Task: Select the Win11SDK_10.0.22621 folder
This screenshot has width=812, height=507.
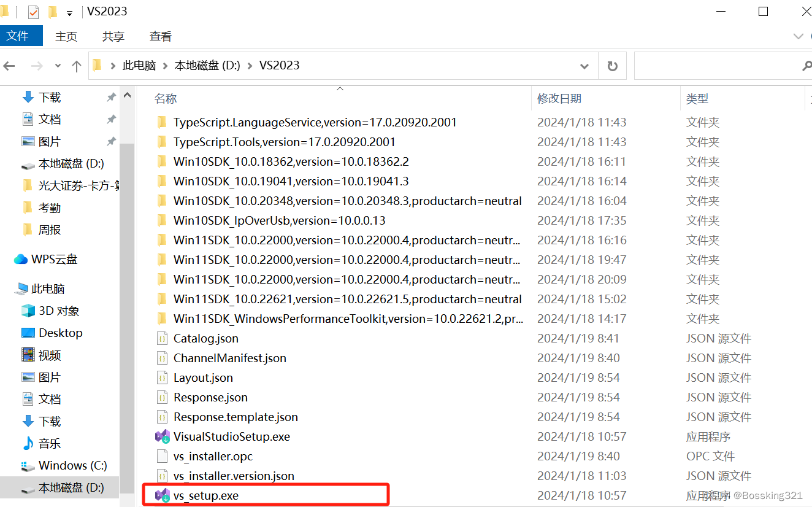Action: pos(348,299)
